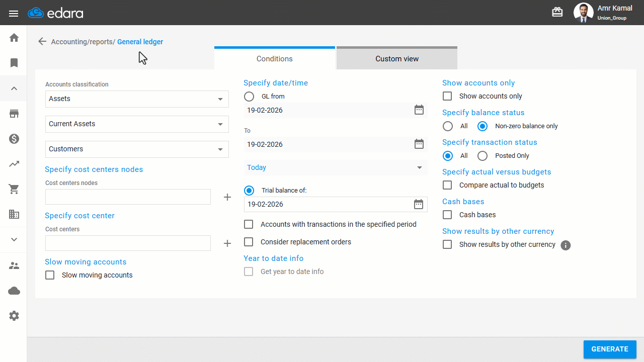Enable Show accounts only checkbox

coord(447,96)
